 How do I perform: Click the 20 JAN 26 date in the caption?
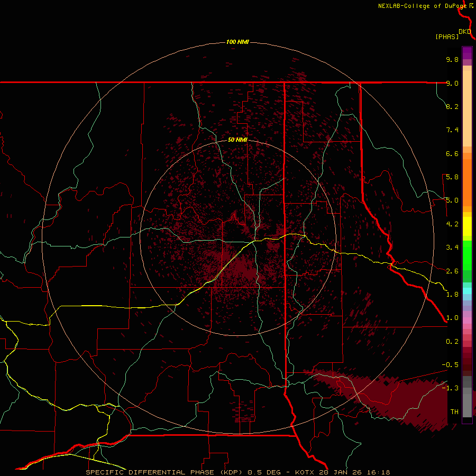pos(339,472)
